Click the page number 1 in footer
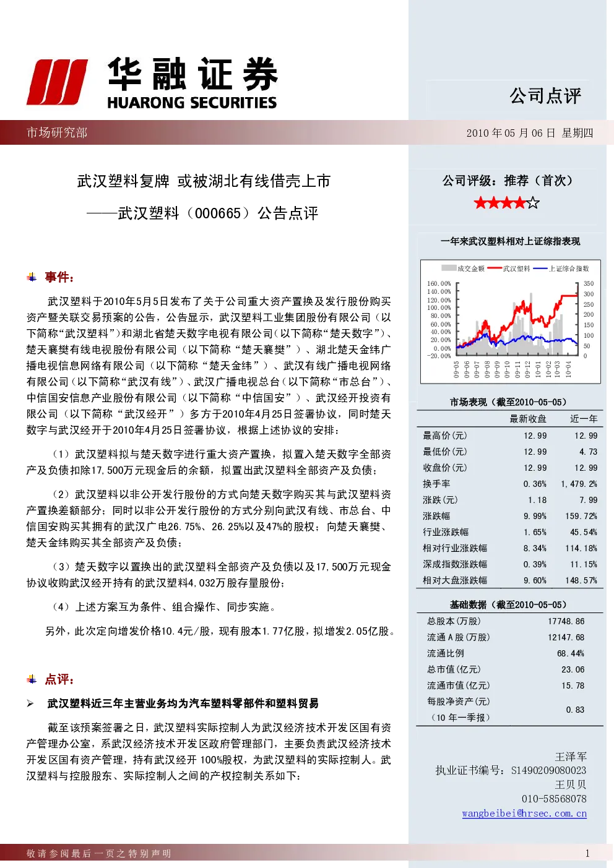The width and height of the screenshot is (614, 868). pos(587,854)
